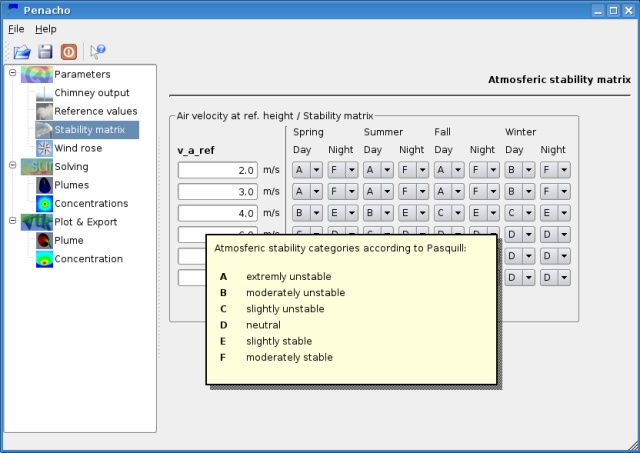Screen dimensions: 640x453
Task: Click the open file folder toolbar icon
Action: [x=22, y=52]
